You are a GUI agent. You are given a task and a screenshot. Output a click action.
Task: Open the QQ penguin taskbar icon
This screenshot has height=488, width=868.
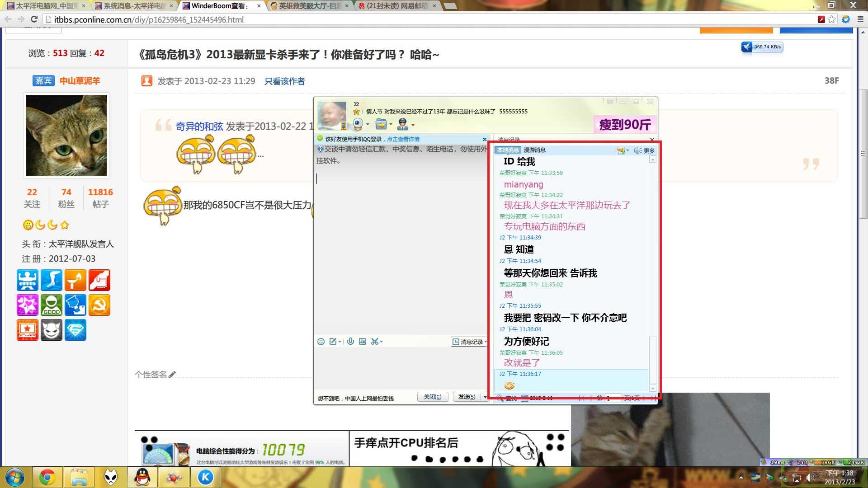(143, 477)
